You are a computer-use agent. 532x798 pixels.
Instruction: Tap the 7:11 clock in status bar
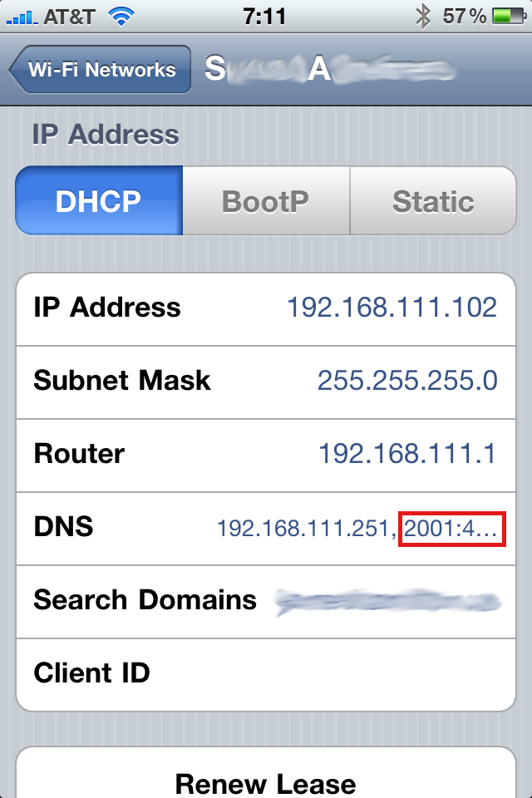264,17
